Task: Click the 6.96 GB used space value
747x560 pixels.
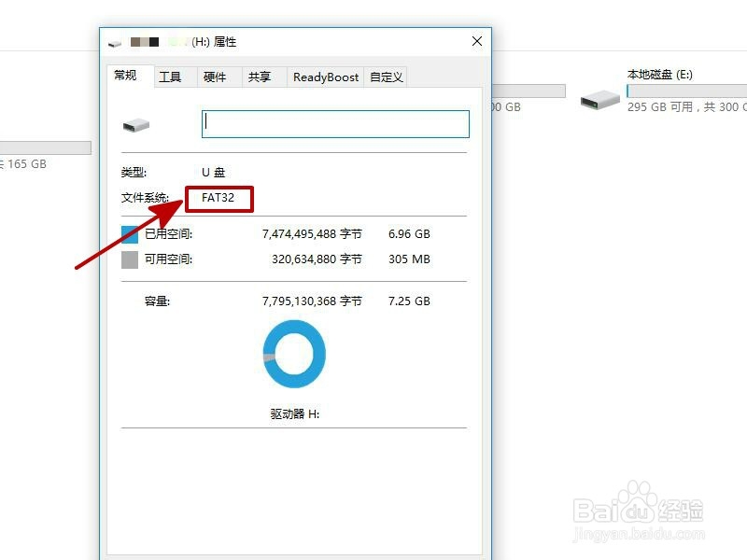Action: [x=408, y=233]
